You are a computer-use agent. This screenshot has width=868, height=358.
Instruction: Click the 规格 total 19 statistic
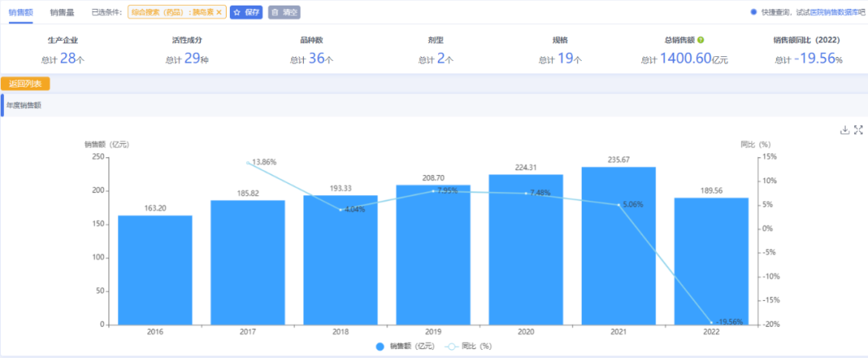click(x=559, y=59)
